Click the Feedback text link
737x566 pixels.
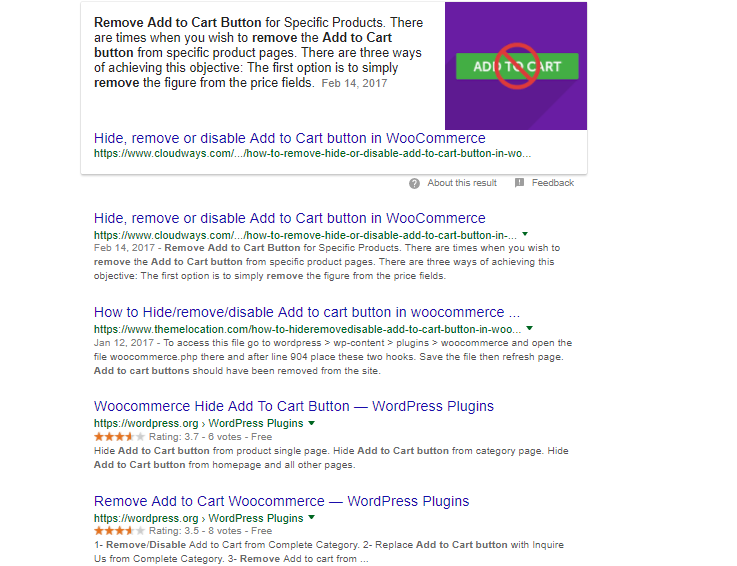(x=553, y=183)
